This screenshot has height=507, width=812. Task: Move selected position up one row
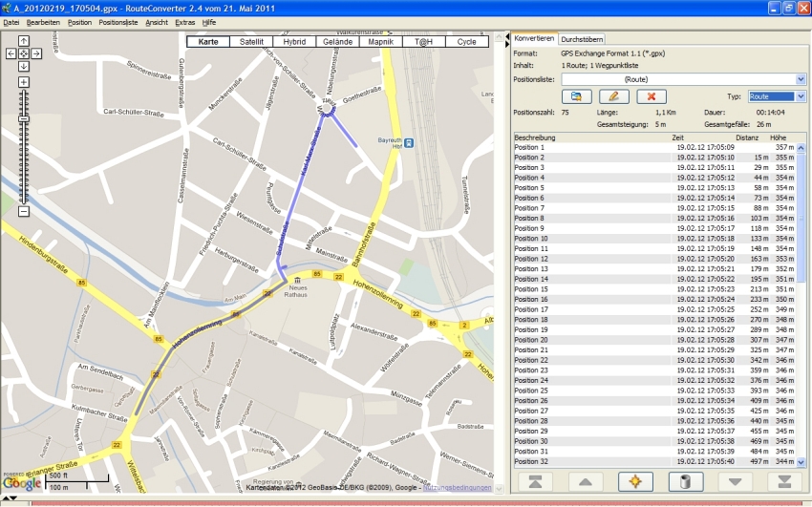click(586, 481)
